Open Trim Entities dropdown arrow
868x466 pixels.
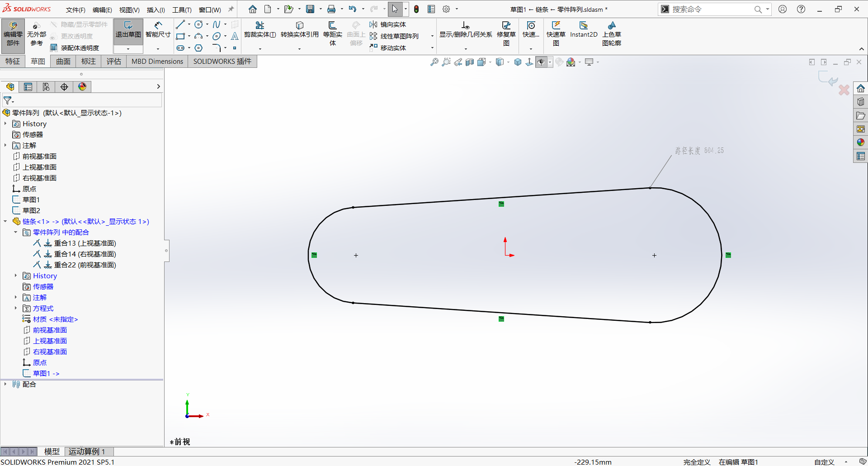260,49
